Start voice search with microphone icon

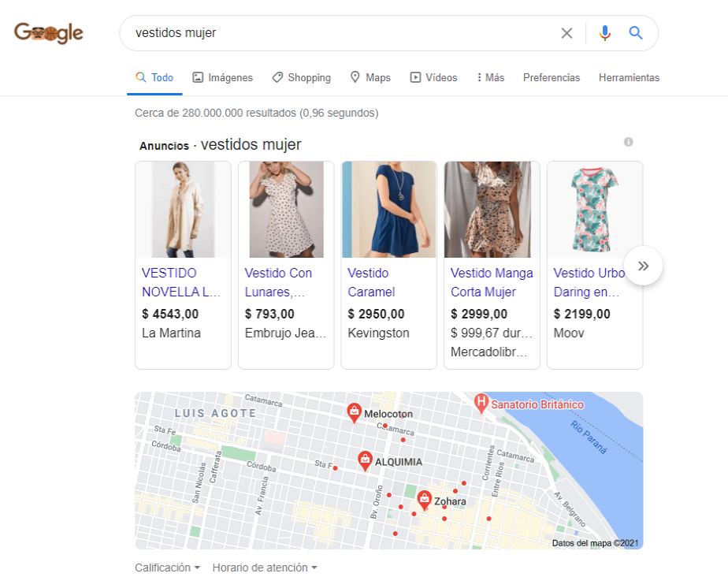pos(604,33)
